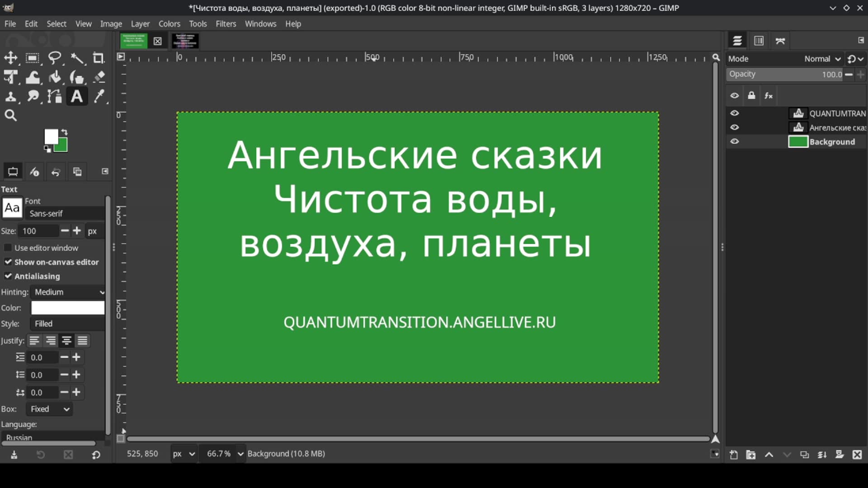The image size is (868, 488).
Task: Select the Ink tool
Action: coord(77,77)
